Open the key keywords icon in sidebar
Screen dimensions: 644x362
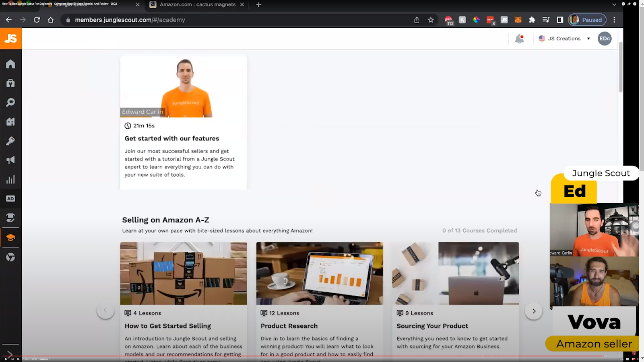tap(10, 141)
